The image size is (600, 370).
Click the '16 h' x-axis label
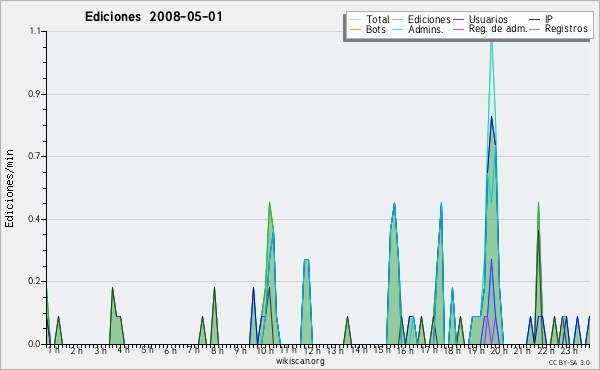(x=406, y=350)
